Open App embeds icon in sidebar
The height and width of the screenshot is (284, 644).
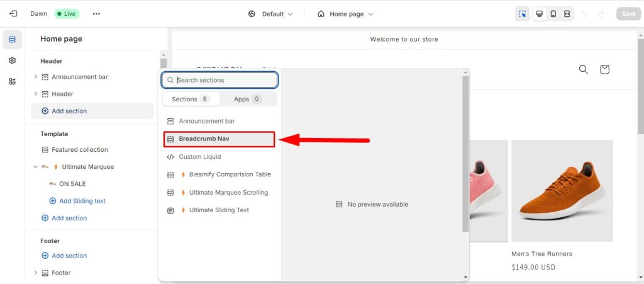click(x=13, y=81)
